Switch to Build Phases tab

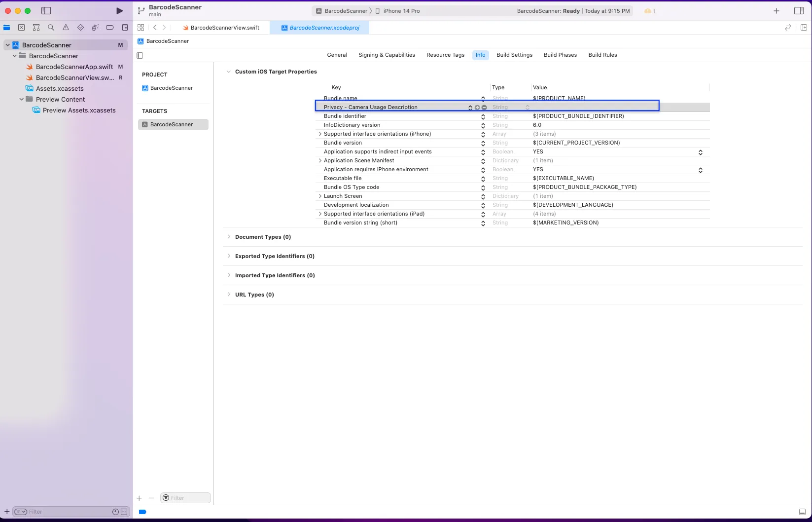[x=561, y=55]
